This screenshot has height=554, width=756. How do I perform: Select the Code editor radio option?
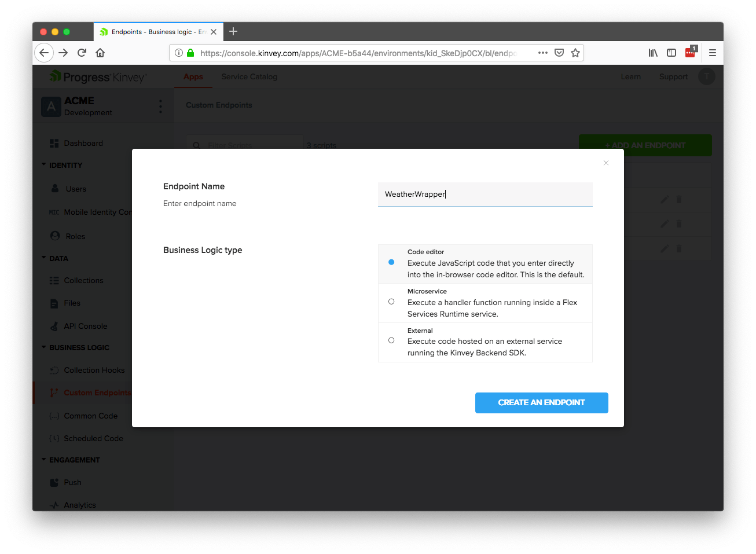tap(391, 262)
